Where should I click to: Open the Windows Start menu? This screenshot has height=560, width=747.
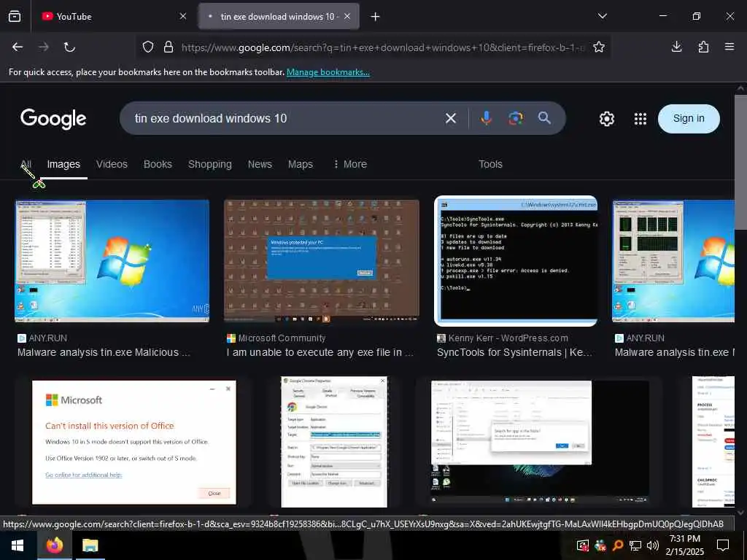point(18,545)
